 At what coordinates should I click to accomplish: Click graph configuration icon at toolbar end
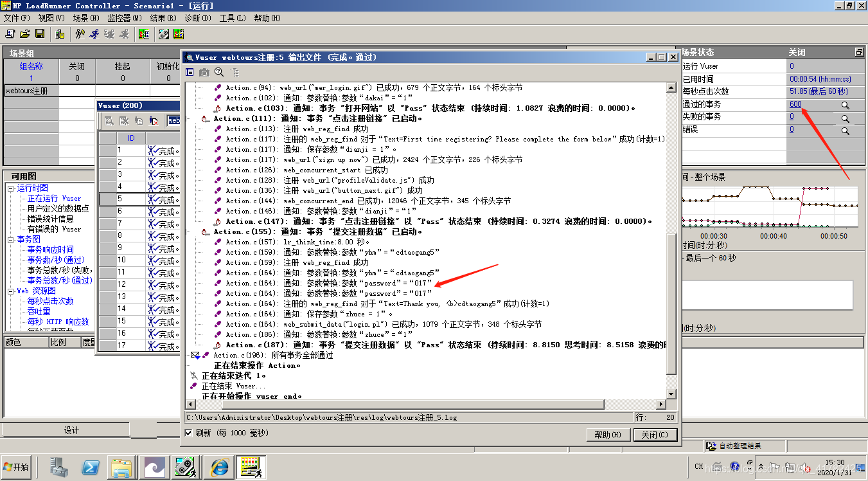pyautogui.click(x=179, y=34)
